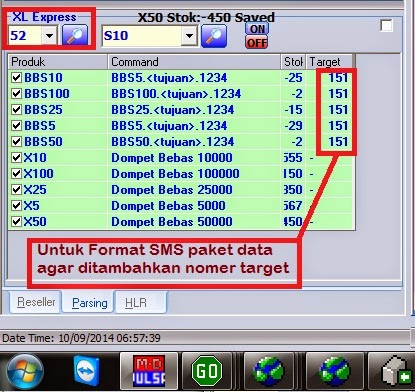Toggle the X10 product checkbox
This screenshot has height=392, width=415.
click(x=16, y=157)
